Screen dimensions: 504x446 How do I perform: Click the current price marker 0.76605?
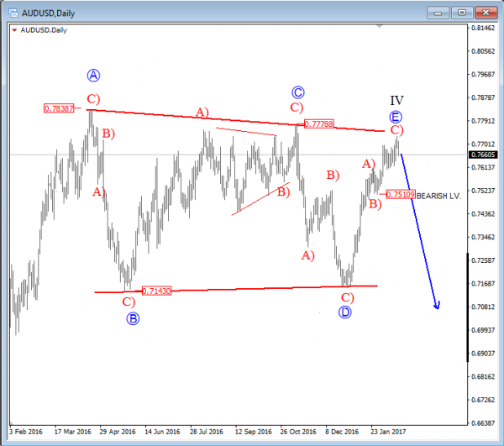coord(483,155)
